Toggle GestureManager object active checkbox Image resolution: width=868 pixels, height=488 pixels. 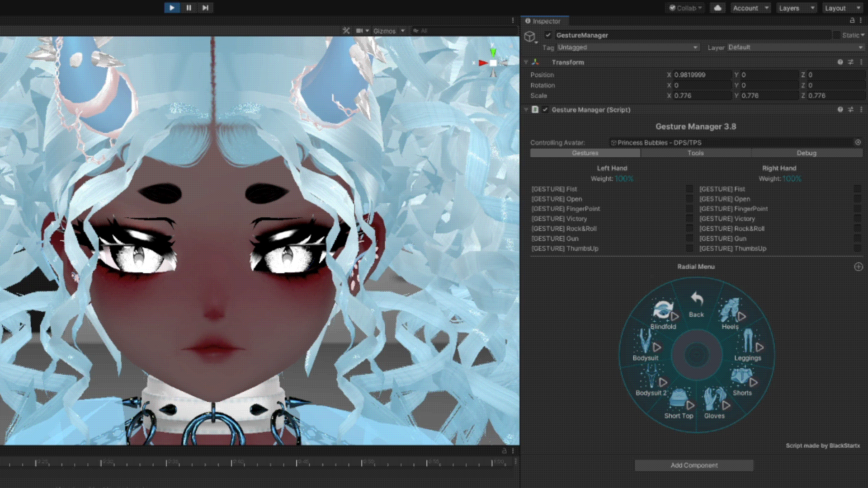tap(548, 35)
